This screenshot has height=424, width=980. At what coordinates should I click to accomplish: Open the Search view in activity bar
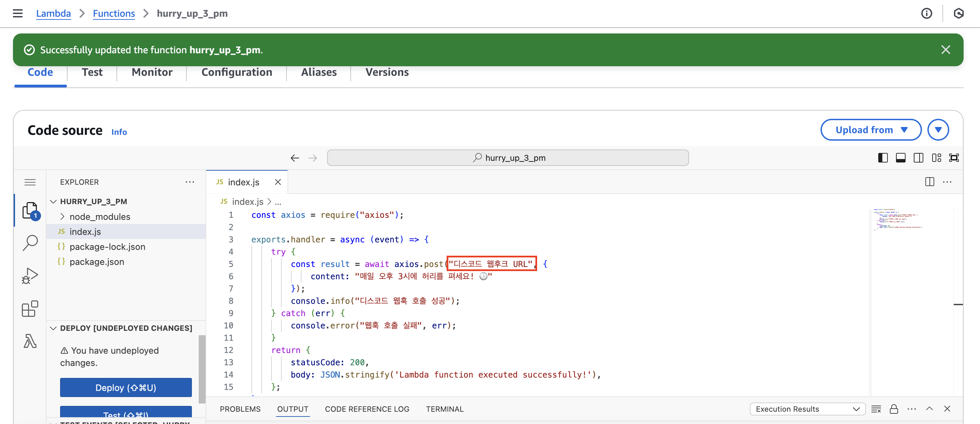(30, 242)
